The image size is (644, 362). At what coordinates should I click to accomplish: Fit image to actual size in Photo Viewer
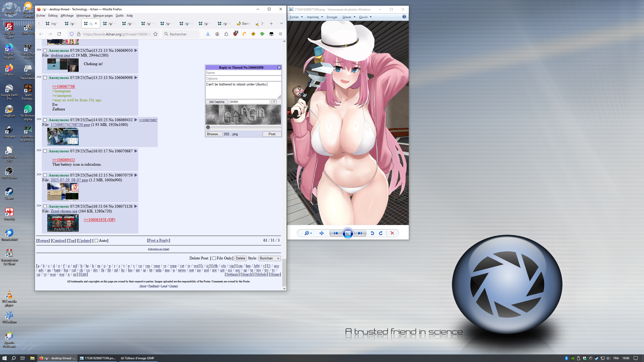coord(321,233)
